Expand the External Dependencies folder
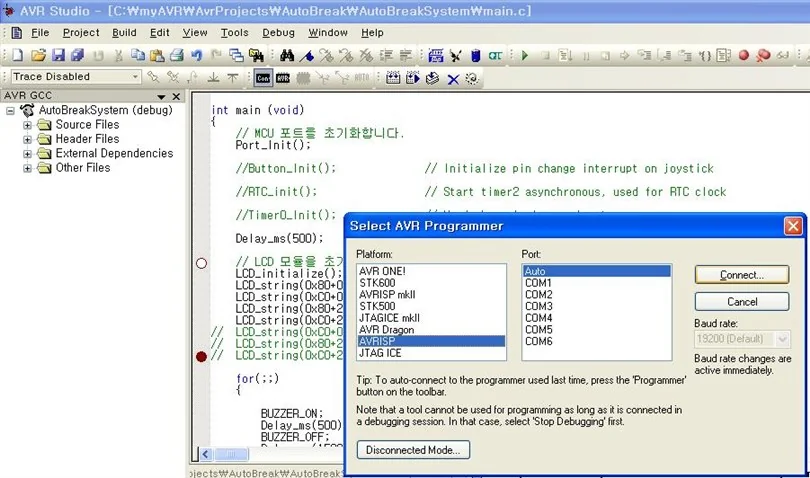This screenshot has width=810, height=478. [27, 154]
